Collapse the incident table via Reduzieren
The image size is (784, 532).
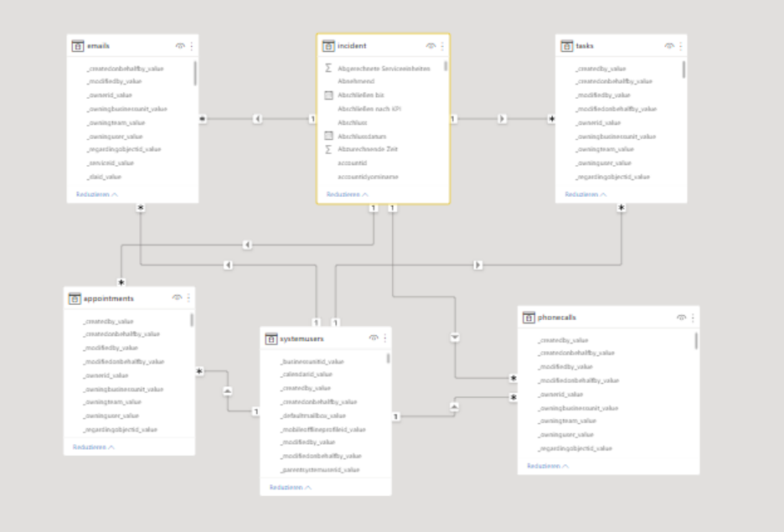[348, 194]
